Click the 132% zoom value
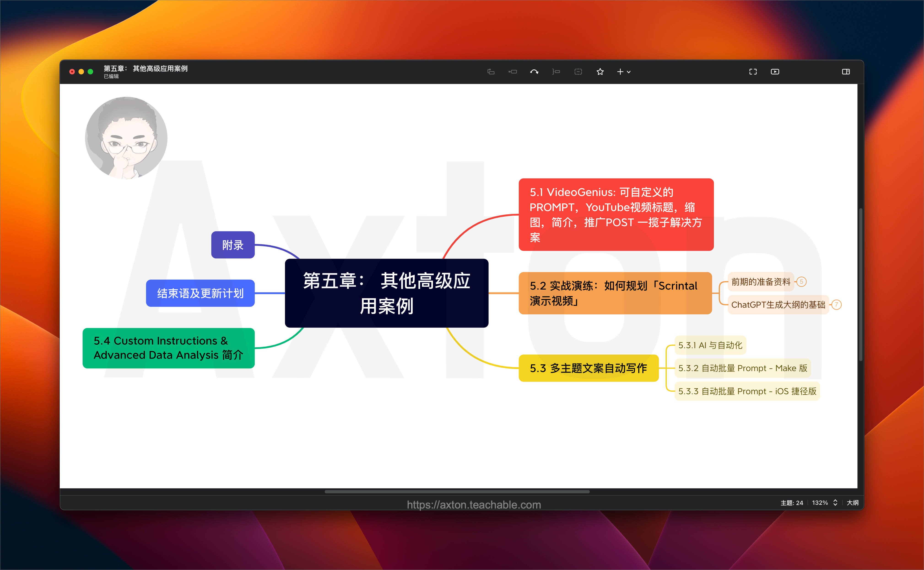 click(x=820, y=503)
